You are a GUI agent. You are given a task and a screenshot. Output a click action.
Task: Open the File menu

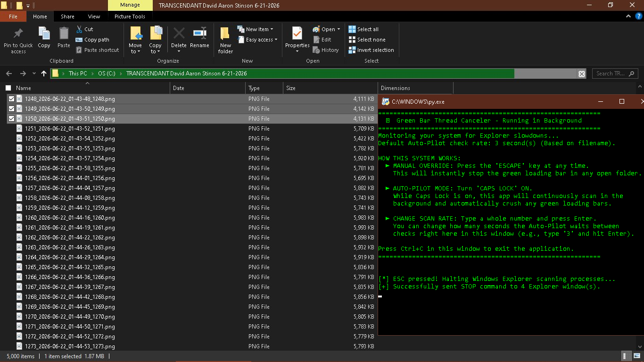(x=13, y=16)
